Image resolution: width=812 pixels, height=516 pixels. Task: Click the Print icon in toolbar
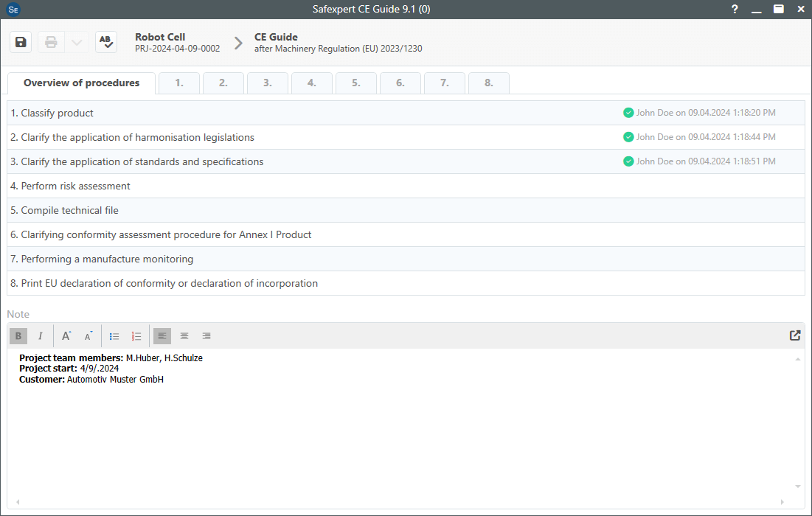point(51,42)
